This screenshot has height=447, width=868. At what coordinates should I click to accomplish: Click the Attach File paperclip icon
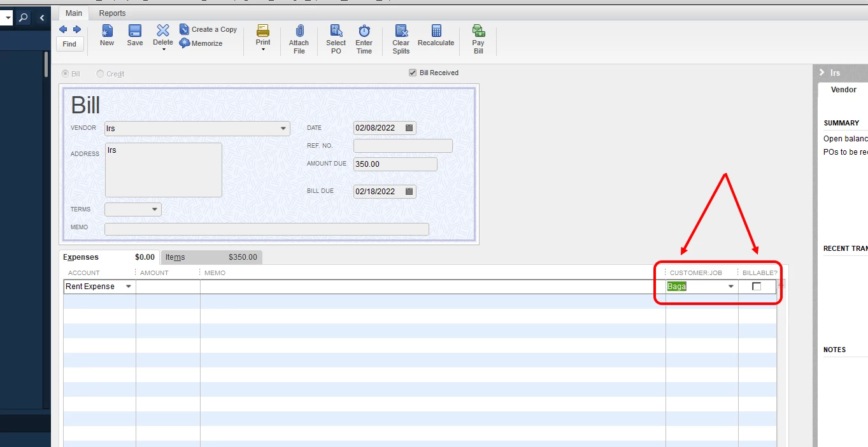pyautogui.click(x=299, y=31)
